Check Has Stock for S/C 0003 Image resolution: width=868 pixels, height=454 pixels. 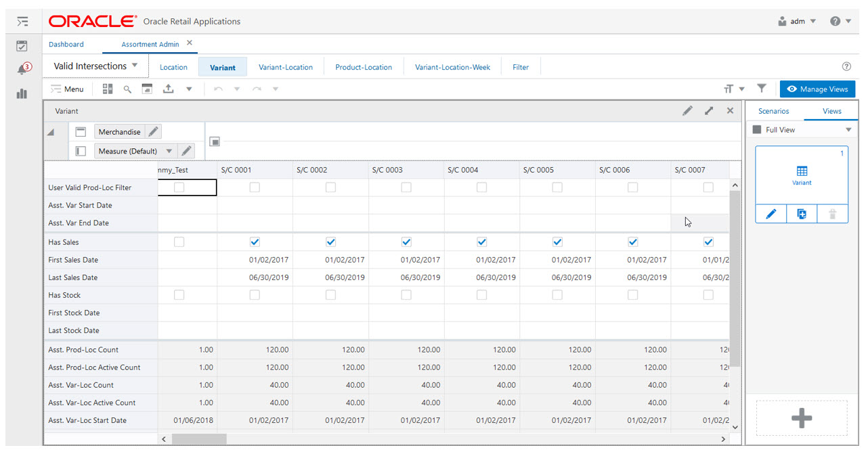406,295
